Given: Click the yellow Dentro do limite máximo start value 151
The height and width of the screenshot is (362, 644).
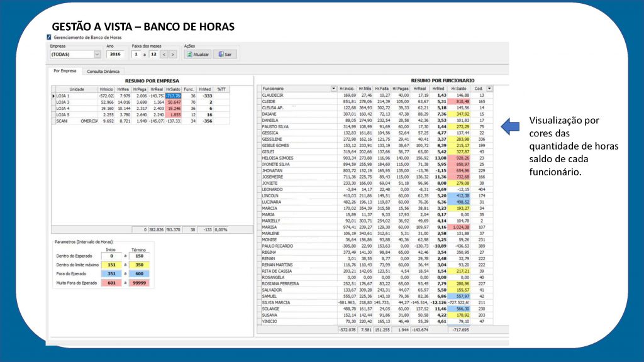Looking at the screenshot, I should tap(111, 265).
